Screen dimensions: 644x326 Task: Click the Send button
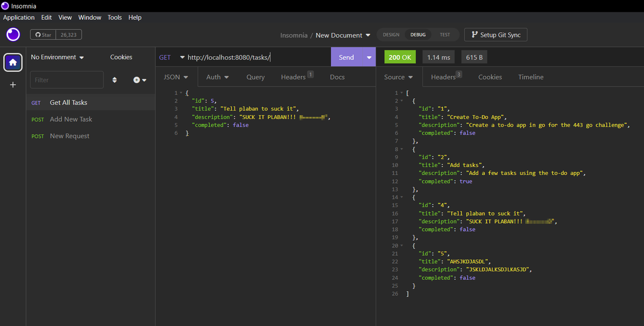(347, 57)
